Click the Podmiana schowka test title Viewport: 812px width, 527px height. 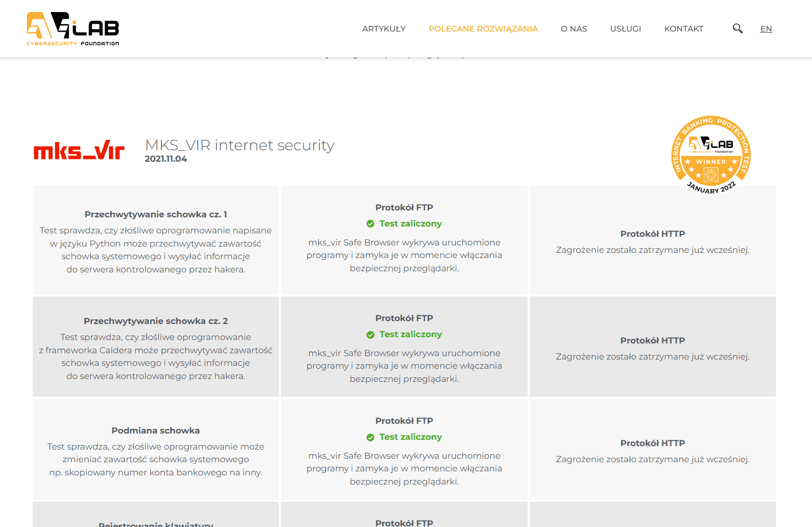coord(155,431)
